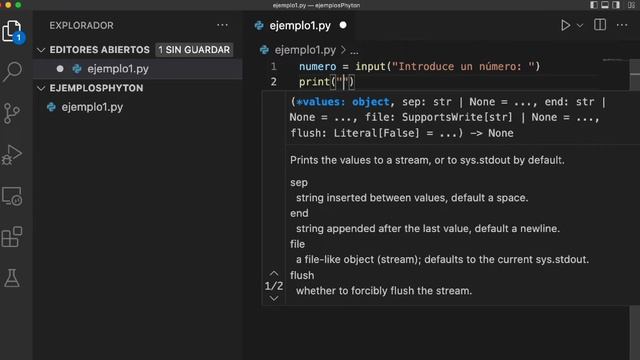The width and height of the screenshot is (640, 360).
Task: Click line 1 number in gutter
Action: click(273, 66)
